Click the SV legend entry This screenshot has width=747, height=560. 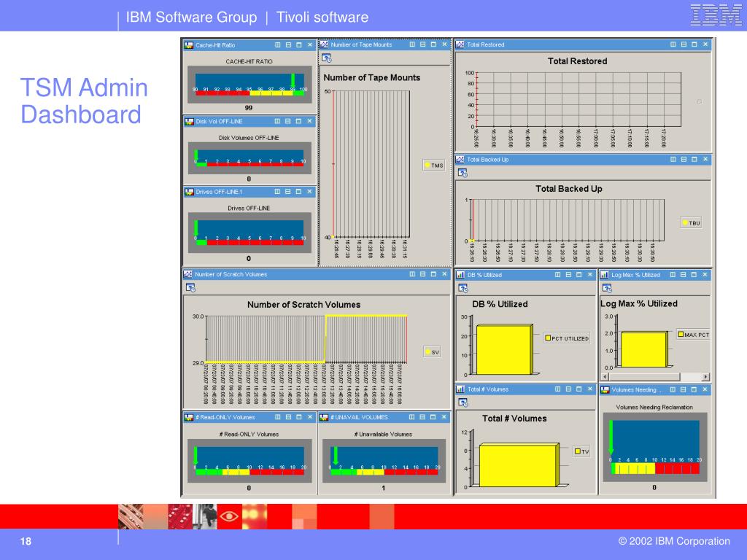point(432,352)
